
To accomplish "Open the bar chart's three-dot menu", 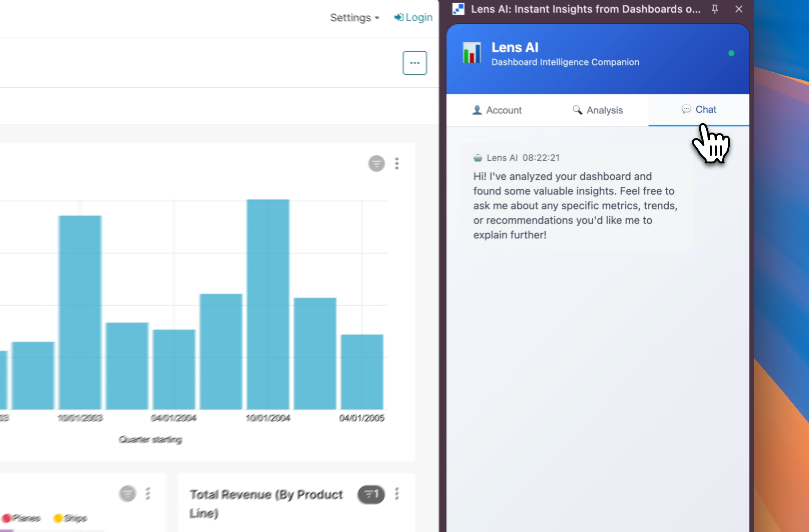I will tap(397, 164).
